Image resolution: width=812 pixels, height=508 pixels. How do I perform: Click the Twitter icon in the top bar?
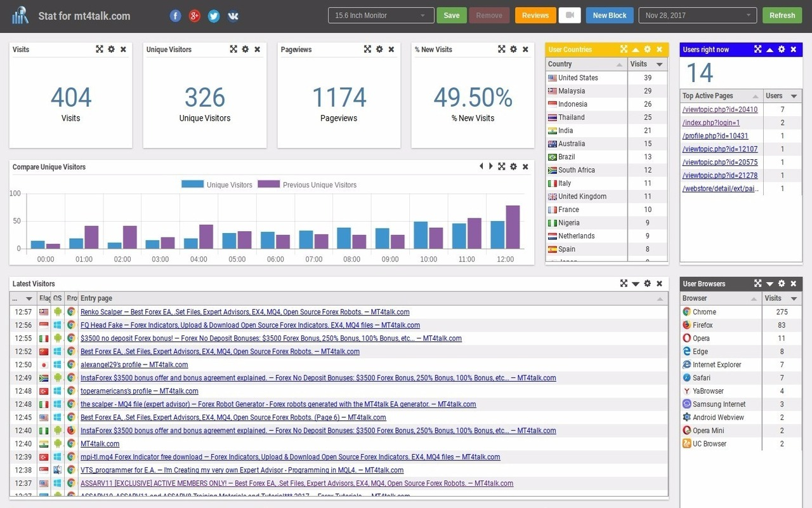(214, 16)
